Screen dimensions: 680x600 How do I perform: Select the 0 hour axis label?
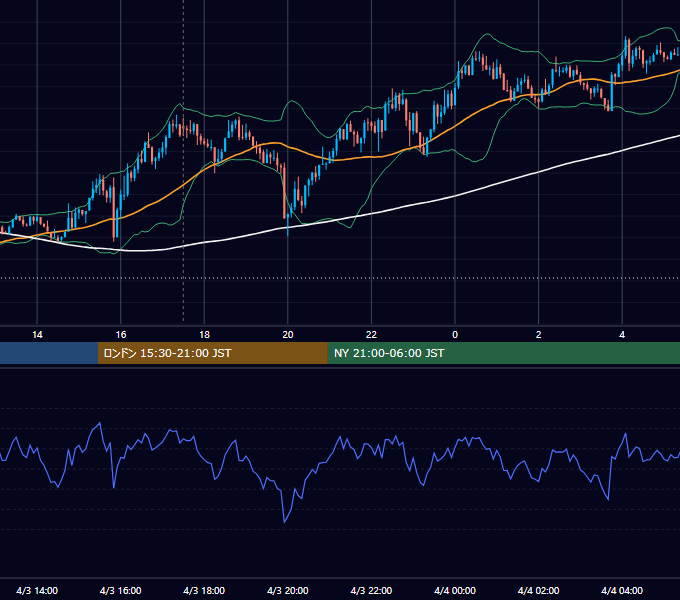point(455,335)
